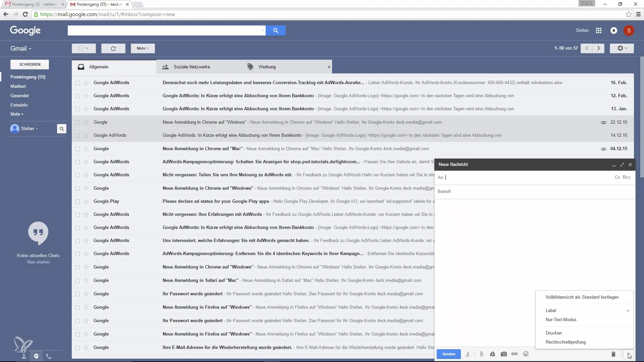Open formatting options in the compose toolbar
Viewport: 644px width, 362px height.
point(467,354)
